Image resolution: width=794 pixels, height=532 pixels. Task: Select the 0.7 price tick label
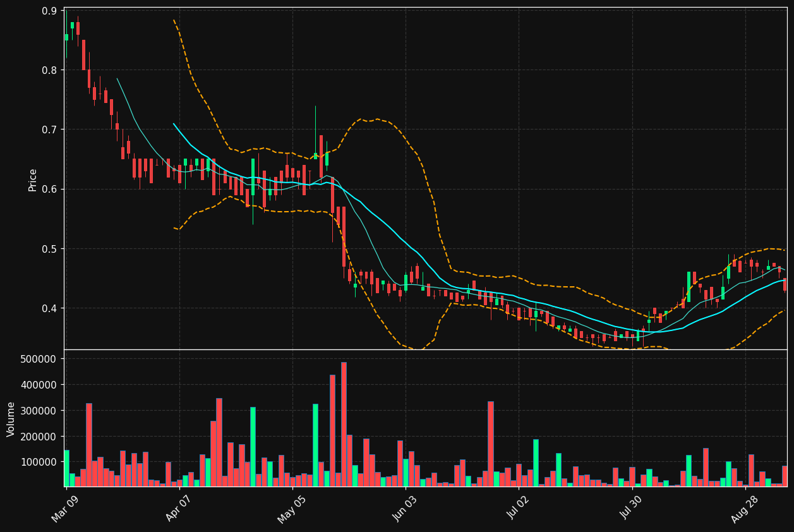pos(49,130)
